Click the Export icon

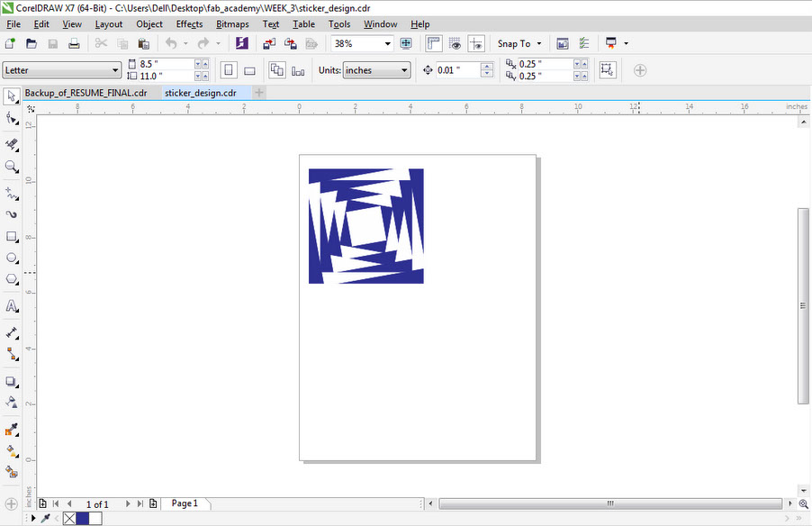[290, 43]
